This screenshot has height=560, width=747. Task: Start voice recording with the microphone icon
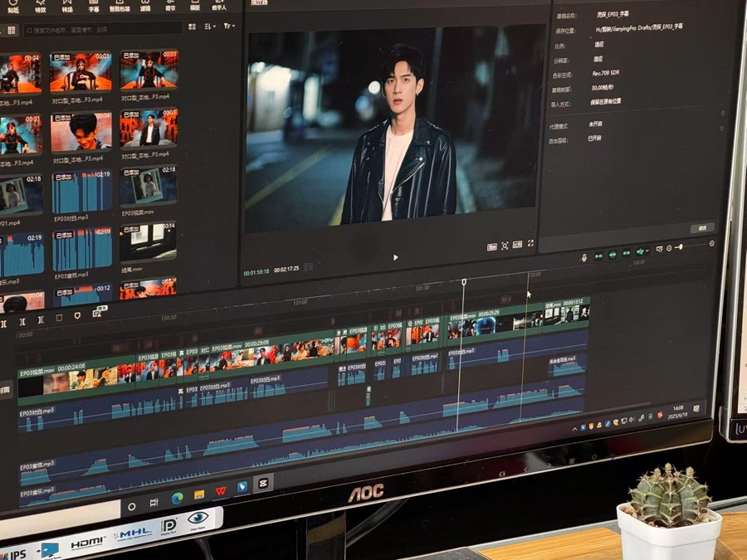pyautogui.click(x=584, y=258)
